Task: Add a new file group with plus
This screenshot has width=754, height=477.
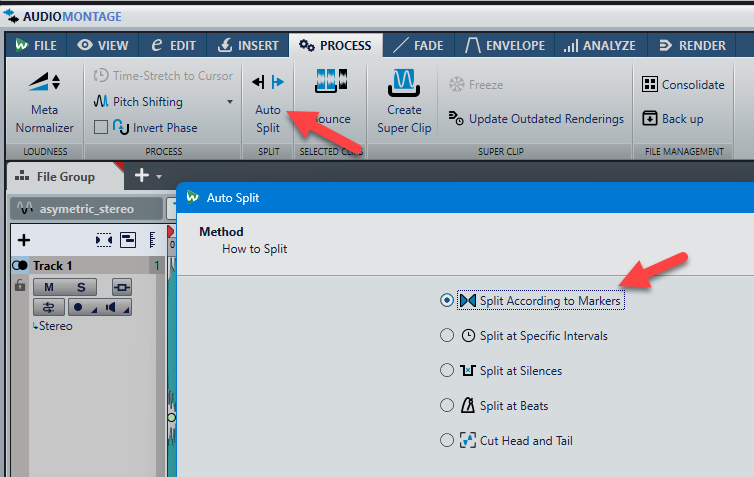Action: 141,175
